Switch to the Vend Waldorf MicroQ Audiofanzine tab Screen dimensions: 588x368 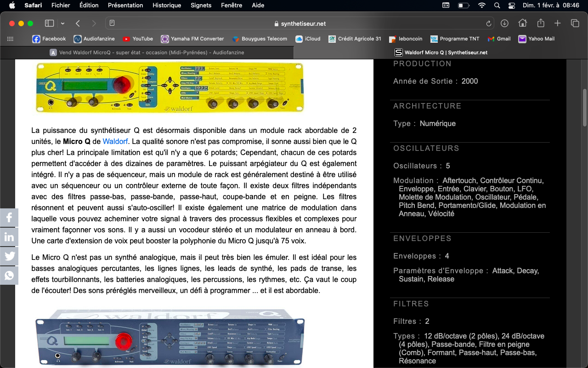(147, 52)
